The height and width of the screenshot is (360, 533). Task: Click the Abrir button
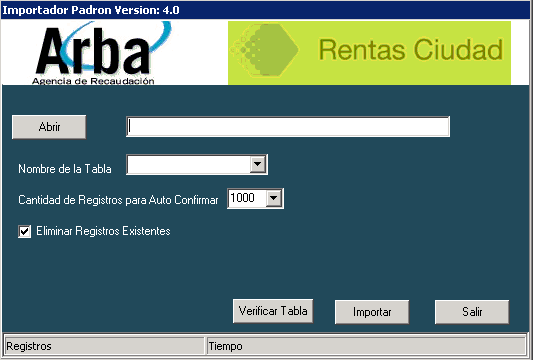(x=49, y=127)
